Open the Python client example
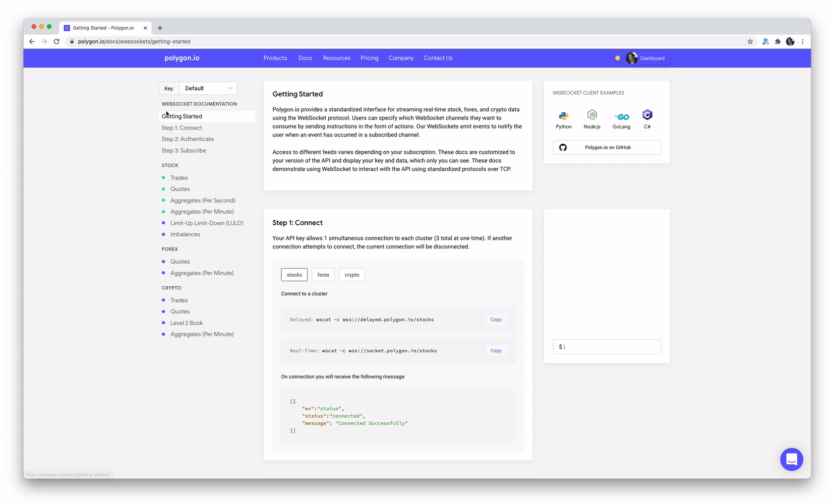 coord(563,119)
